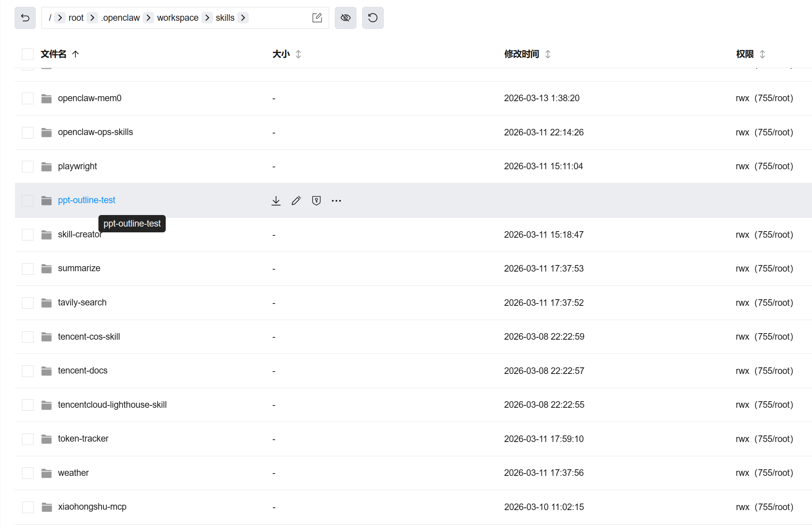
Task: Open the ppt-outline-test folder link
Action: click(87, 200)
